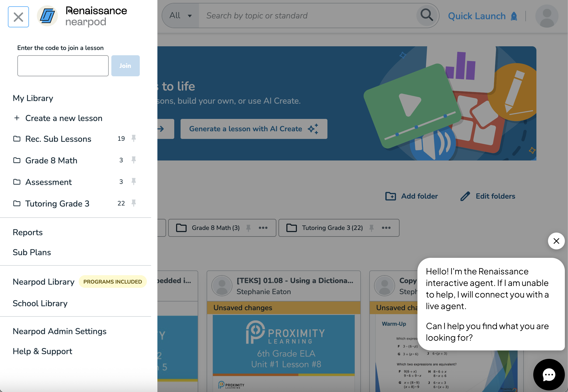Open Grade 8 Math folder in sidebar
This screenshot has height=392, width=568.
tap(51, 160)
